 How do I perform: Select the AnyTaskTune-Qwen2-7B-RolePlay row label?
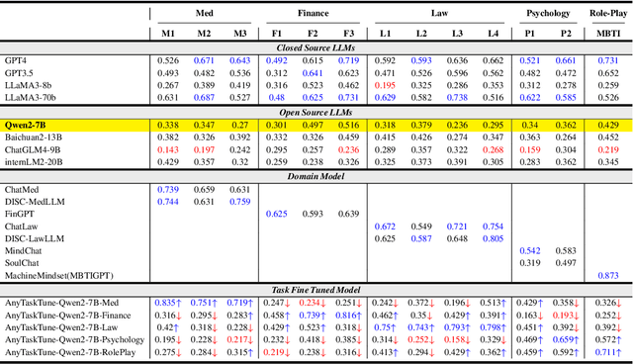[70, 352]
